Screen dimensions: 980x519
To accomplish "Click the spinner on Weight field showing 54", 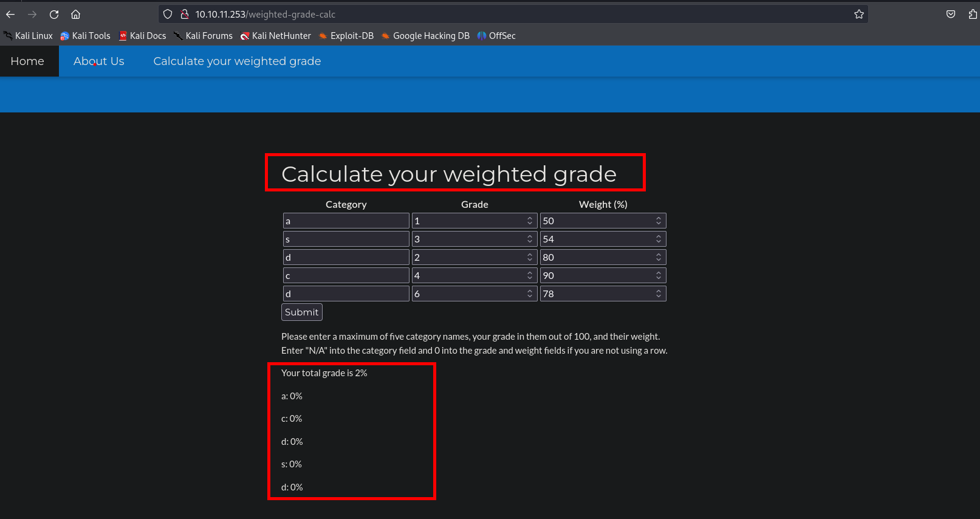I will pos(659,239).
